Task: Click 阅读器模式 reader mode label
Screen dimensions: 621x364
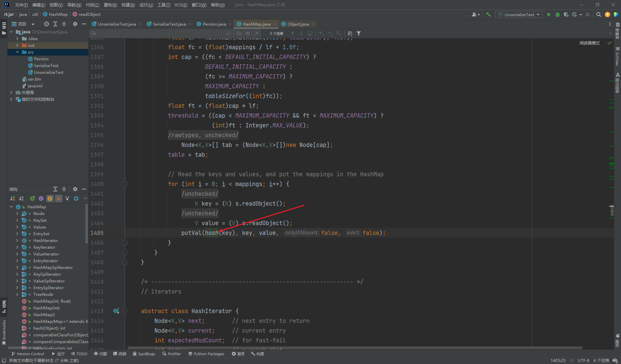Action: 590,43
